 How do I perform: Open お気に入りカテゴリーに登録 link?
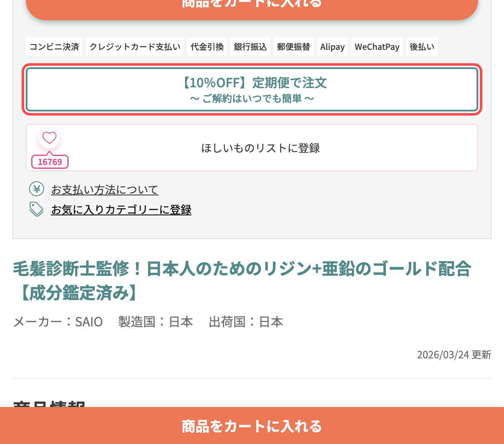coord(121,210)
